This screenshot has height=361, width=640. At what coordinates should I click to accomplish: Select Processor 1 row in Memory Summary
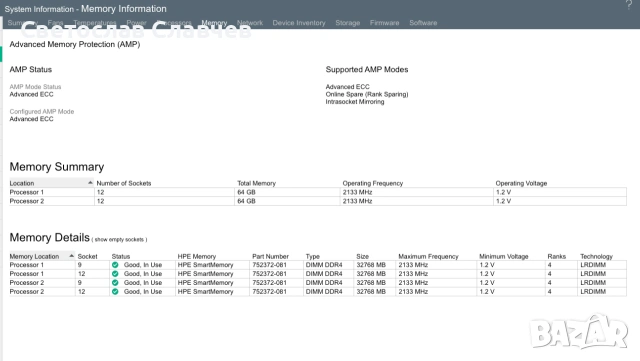(x=318, y=192)
